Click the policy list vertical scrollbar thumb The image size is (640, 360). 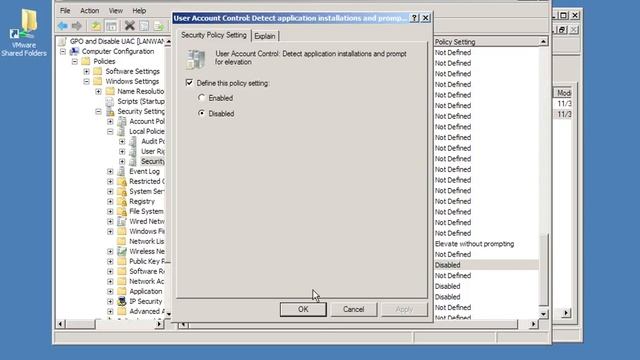[x=543, y=269]
